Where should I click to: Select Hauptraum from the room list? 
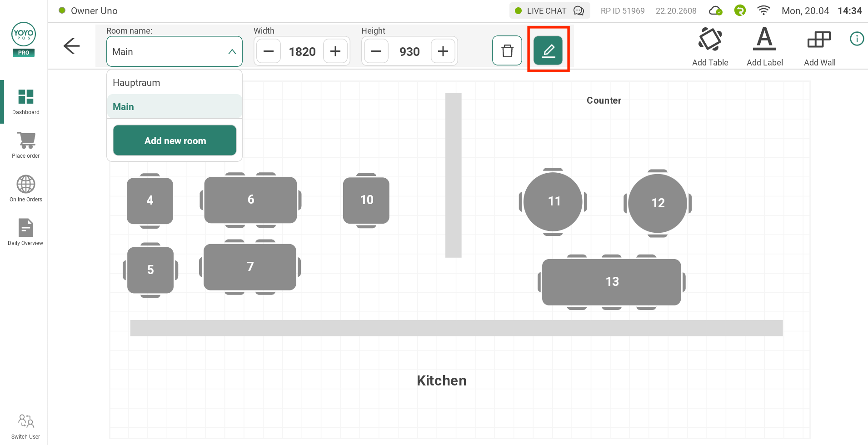point(136,82)
